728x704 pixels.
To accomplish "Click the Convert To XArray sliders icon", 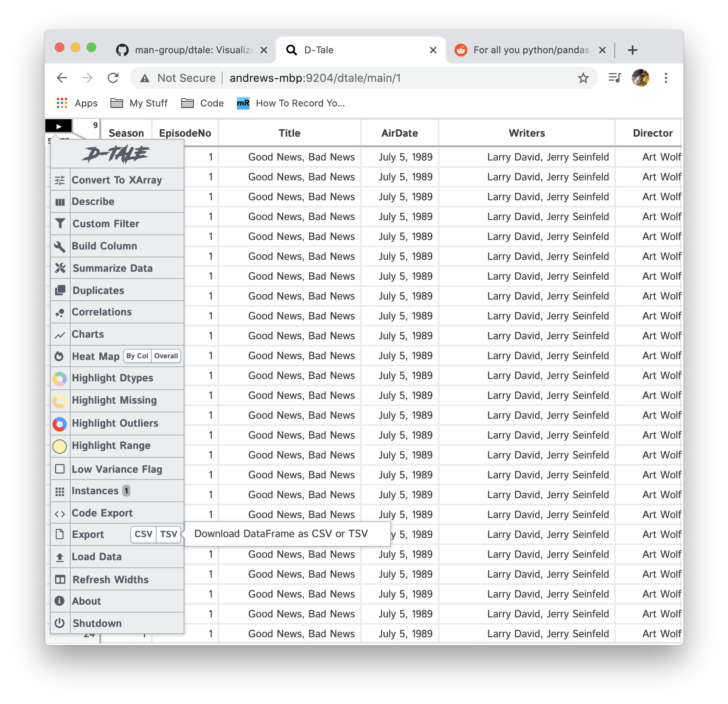I will (60, 180).
